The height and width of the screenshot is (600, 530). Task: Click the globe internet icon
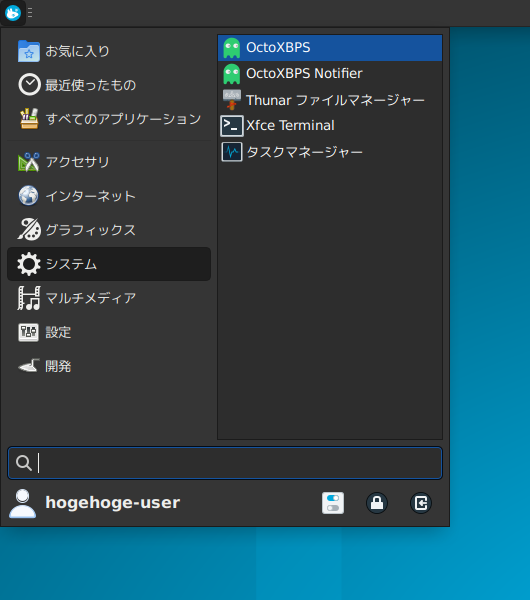(29, 196)
